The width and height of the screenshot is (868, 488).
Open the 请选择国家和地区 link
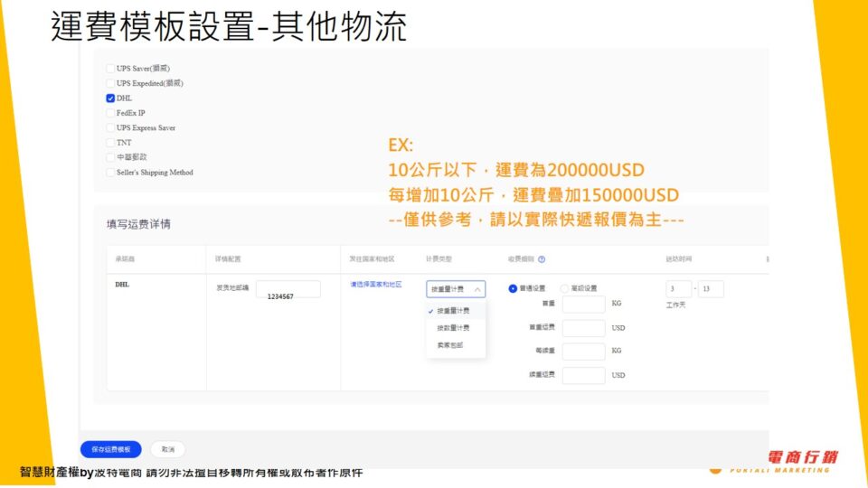(x=376, y=285)
